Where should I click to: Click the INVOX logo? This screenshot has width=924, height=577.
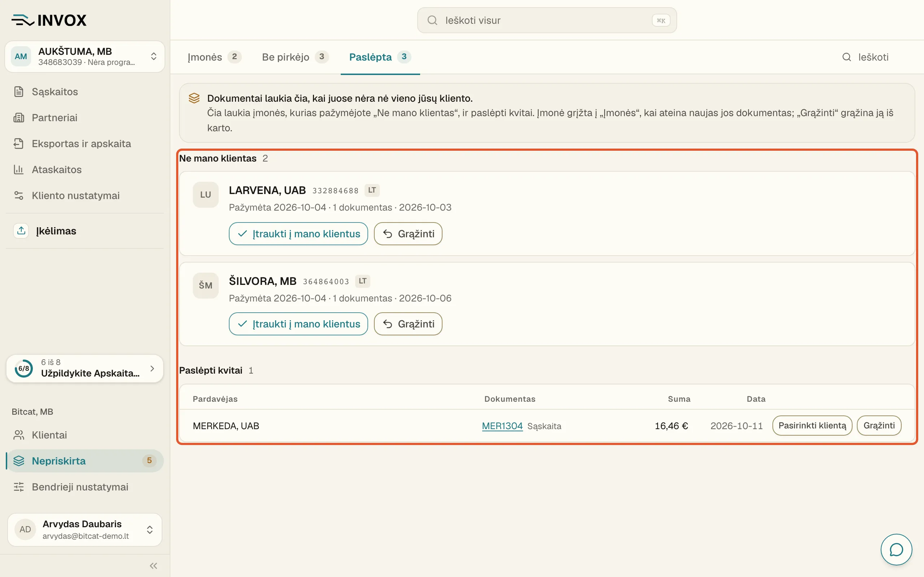point(49,20)
